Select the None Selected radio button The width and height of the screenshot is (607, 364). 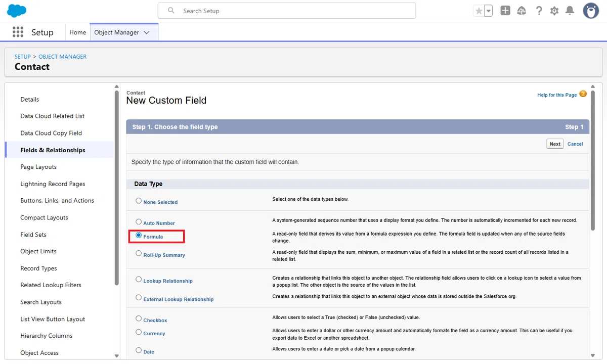click(x=139, y=201)
